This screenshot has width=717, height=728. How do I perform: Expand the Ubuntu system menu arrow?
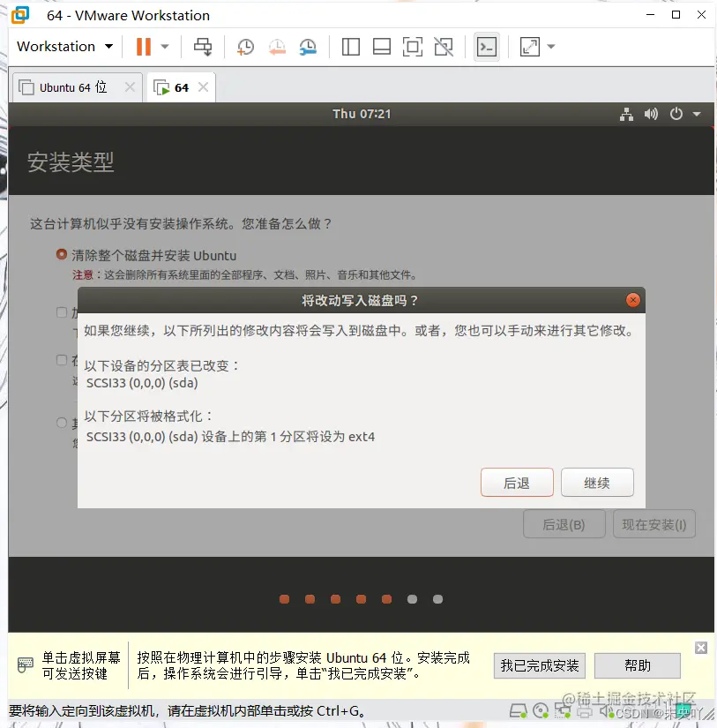click(x=697, y=114)
